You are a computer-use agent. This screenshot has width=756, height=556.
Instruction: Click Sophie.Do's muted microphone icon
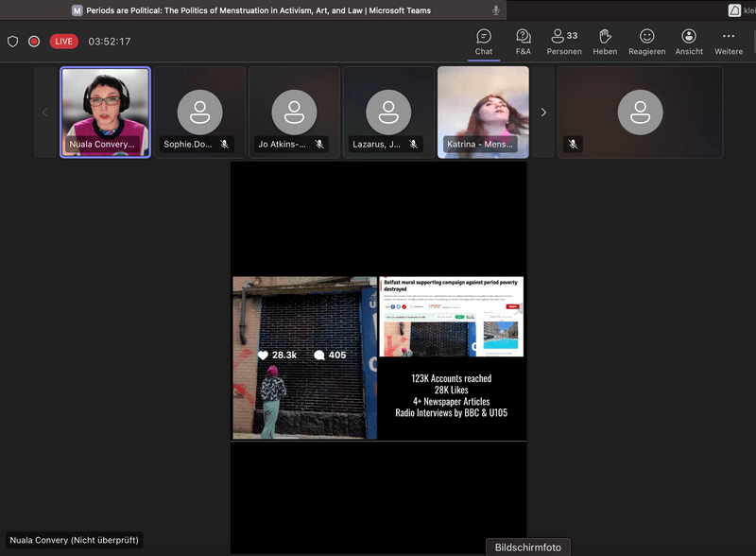click(225, 145)
